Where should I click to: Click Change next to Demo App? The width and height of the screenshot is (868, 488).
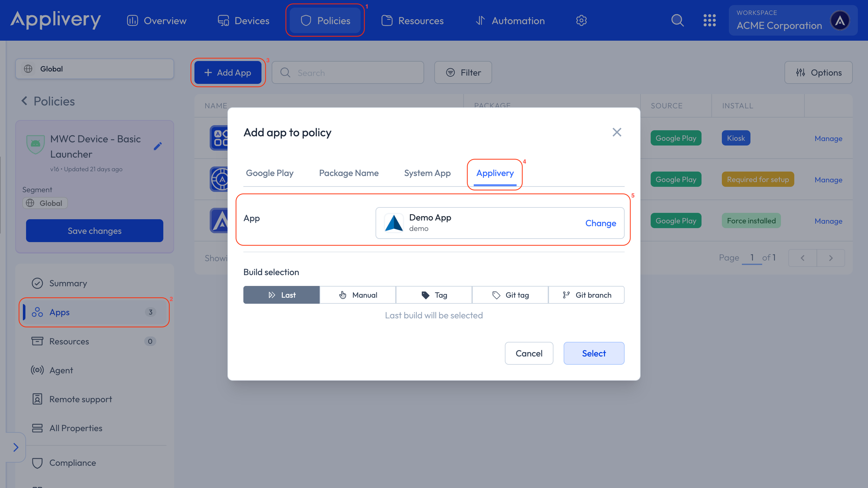[x=600, y=223]
